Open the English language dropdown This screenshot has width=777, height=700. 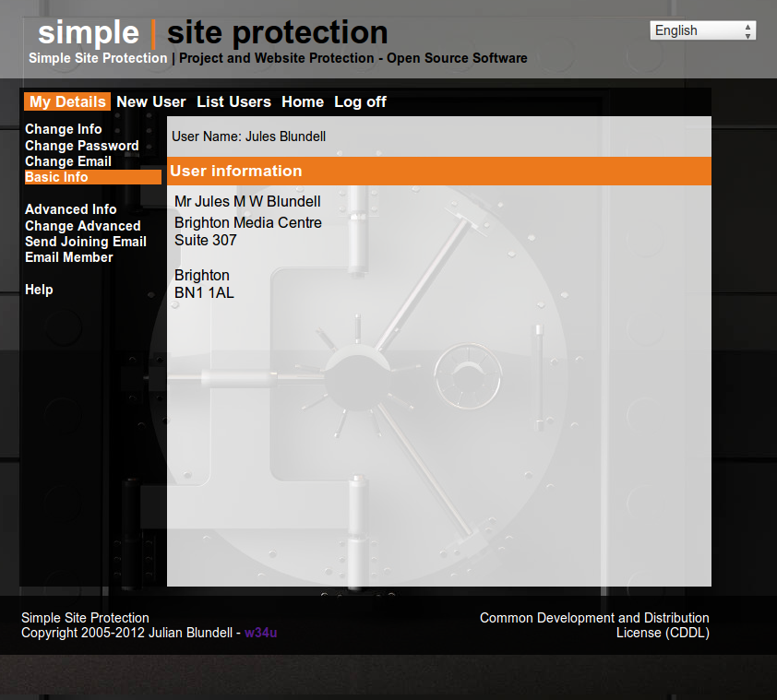[701, 30]
